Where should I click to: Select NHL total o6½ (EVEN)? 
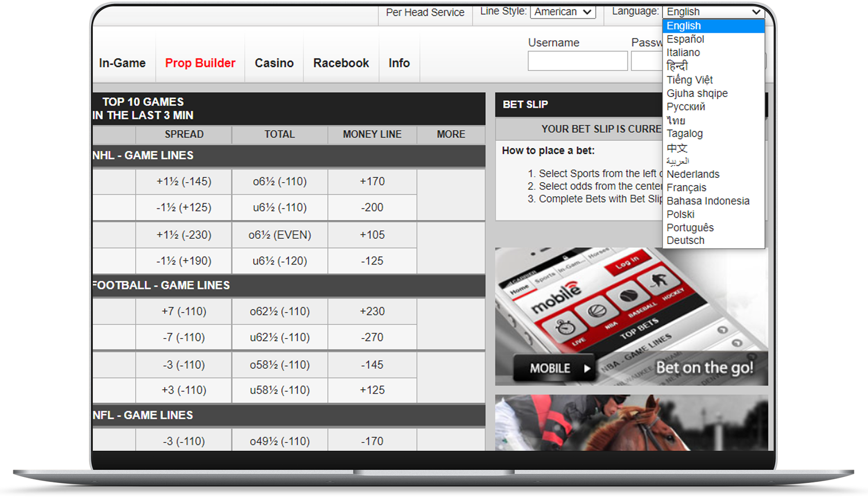tap(280, 235)
